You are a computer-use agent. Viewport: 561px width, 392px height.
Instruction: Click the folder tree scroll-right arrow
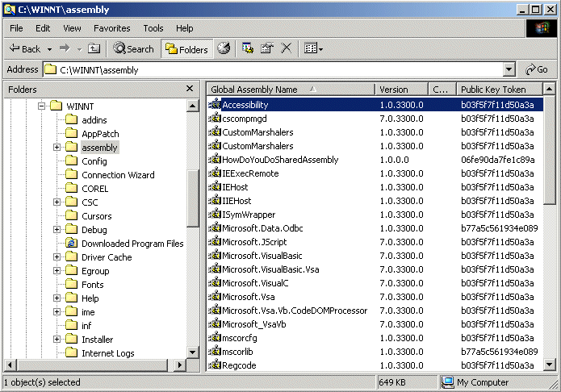click(x=180, y=365)
